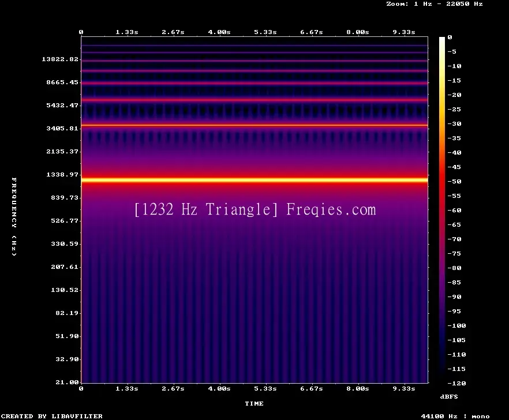Select the -45 dBFS scale label
This screenshot has width=509, height=420.
coord(454,167)
